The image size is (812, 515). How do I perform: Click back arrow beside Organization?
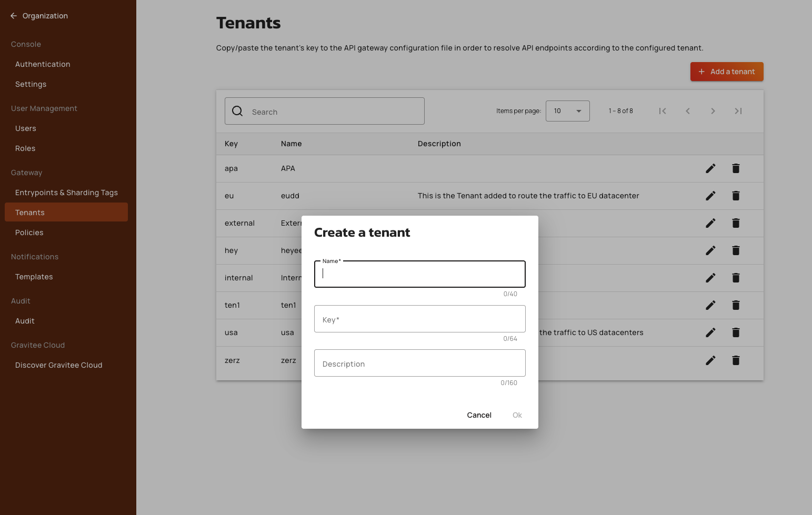(x=14, y=16)
